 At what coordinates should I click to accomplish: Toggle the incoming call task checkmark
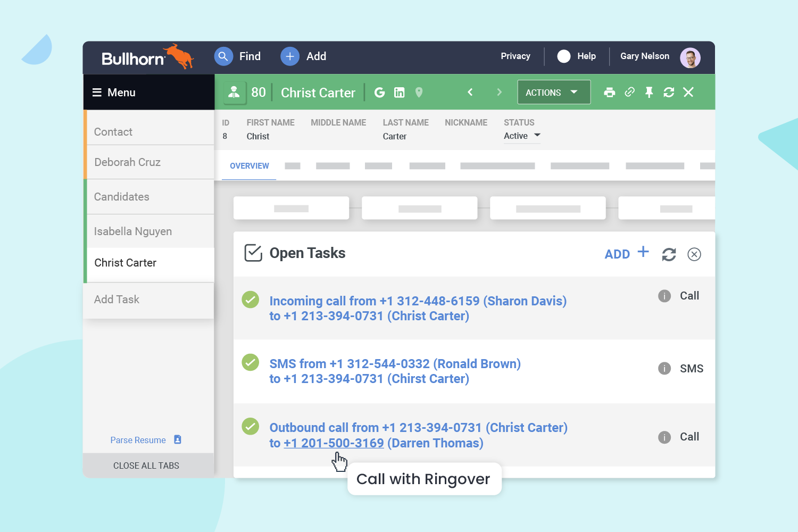tap(251, 300)
